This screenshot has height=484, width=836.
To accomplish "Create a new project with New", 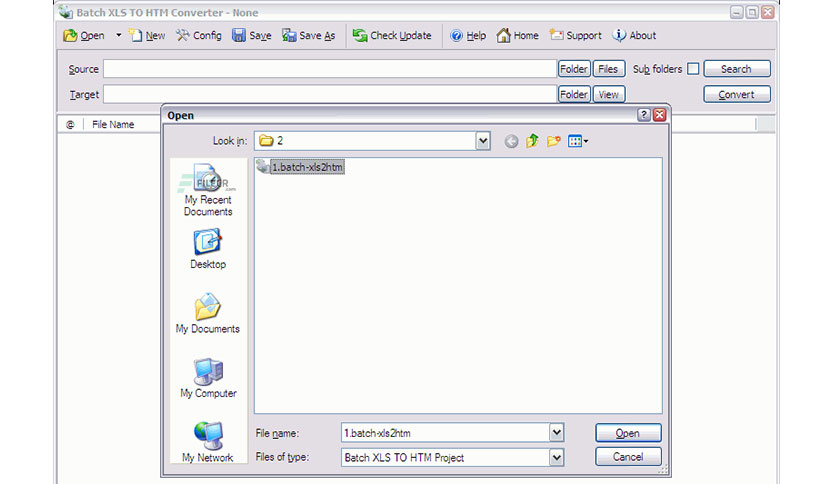I will tap(147, 36).
